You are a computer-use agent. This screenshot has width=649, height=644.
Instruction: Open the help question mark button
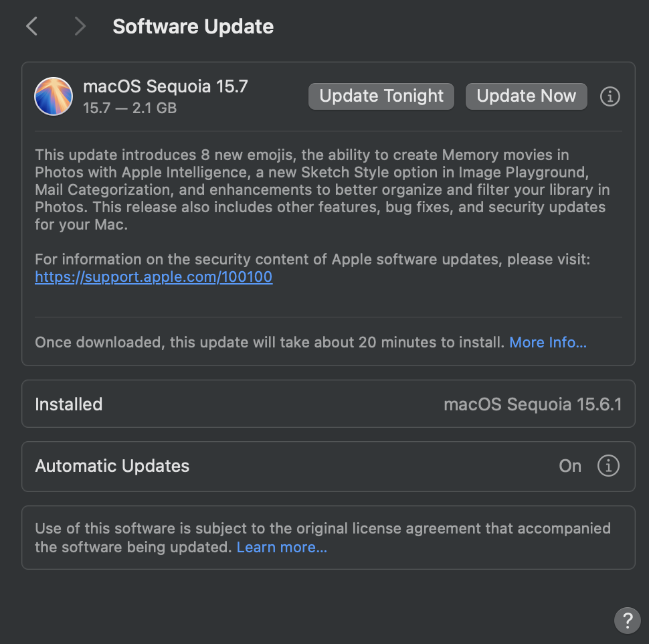click(x=628, y=621)
